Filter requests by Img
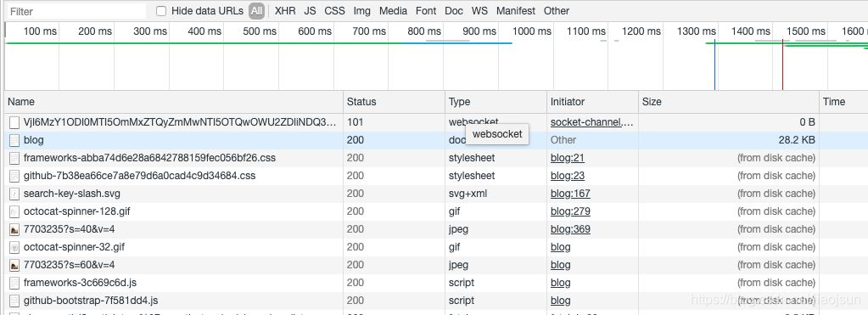Image resolution: width=868 pixels, height=315 pixels. pyautogui.click(x=362, y=11)
